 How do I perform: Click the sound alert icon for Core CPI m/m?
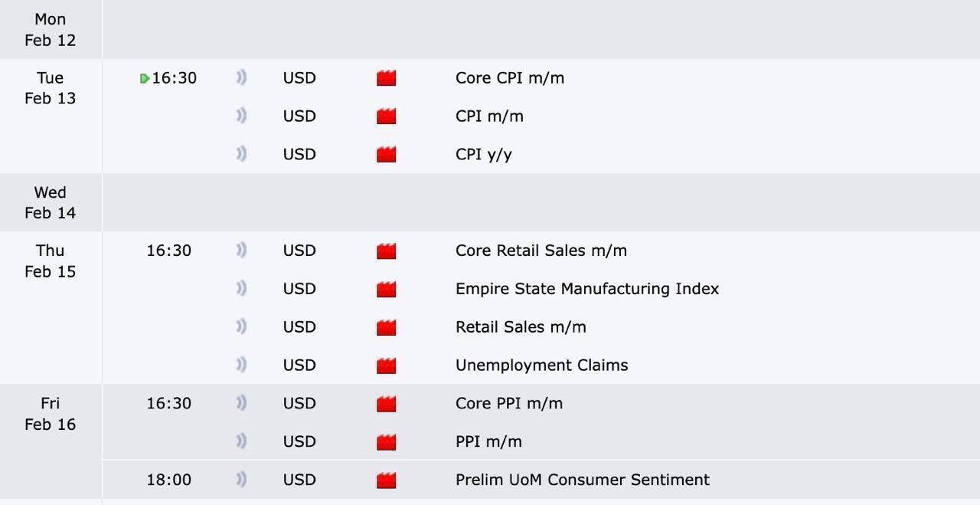pos(241,77)
